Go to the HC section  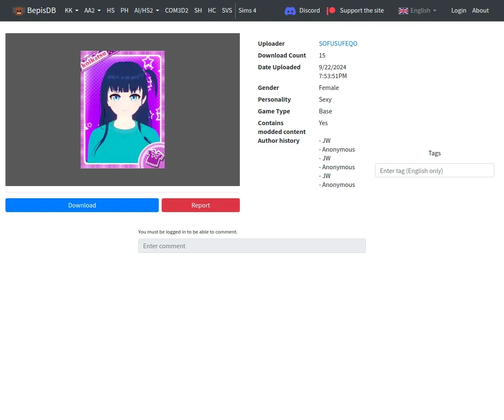pyautogui.click(x=212, y=10)
